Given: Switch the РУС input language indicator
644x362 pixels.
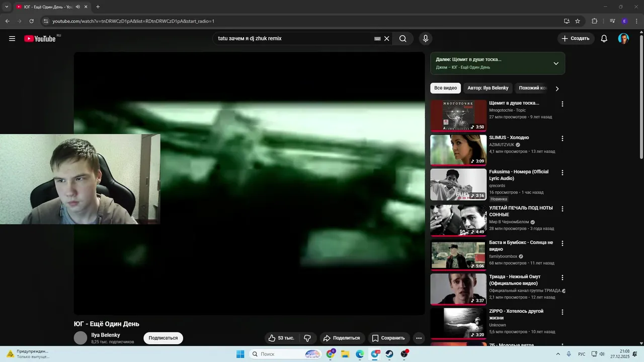Looking at the screenshot, I should click(582, 354).
